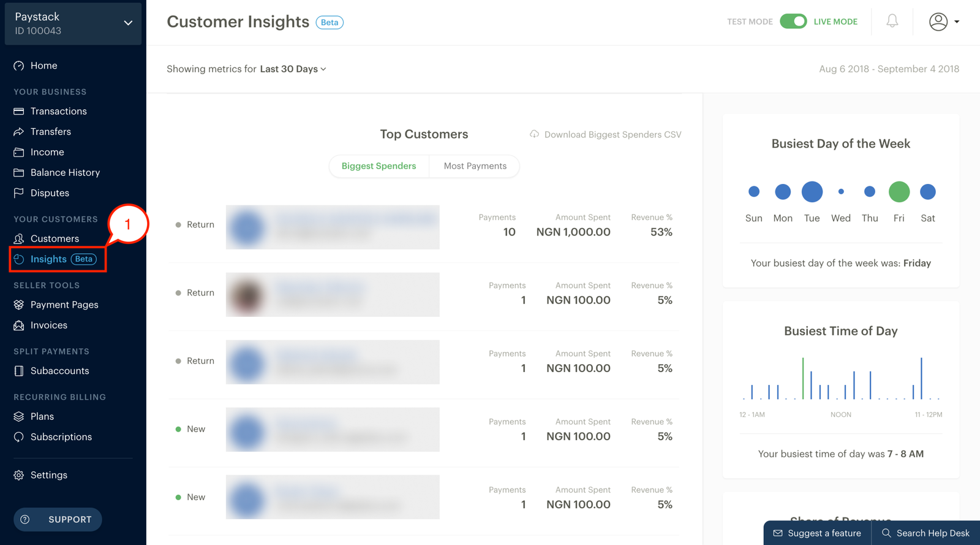Click the Plans layers icon
The image size is (980, 545).
[19, 416]
